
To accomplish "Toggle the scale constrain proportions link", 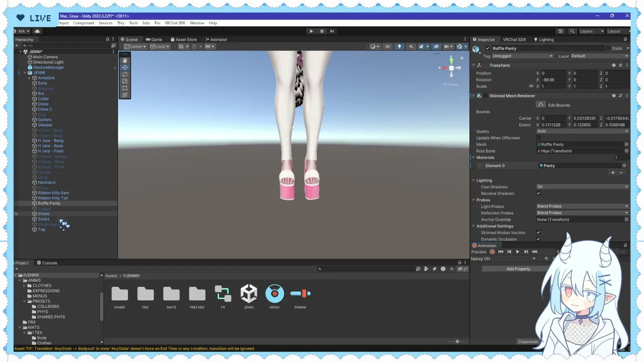I will click(531, 86).
